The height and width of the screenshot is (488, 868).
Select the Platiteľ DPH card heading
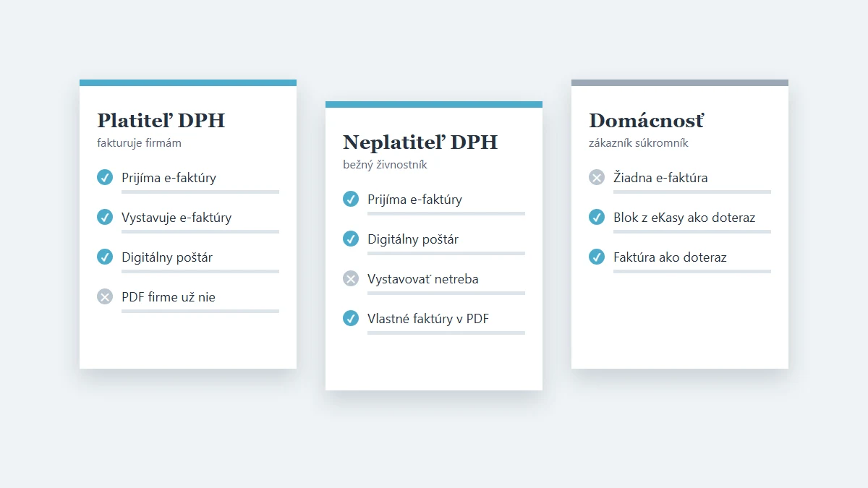coord(161,120)
